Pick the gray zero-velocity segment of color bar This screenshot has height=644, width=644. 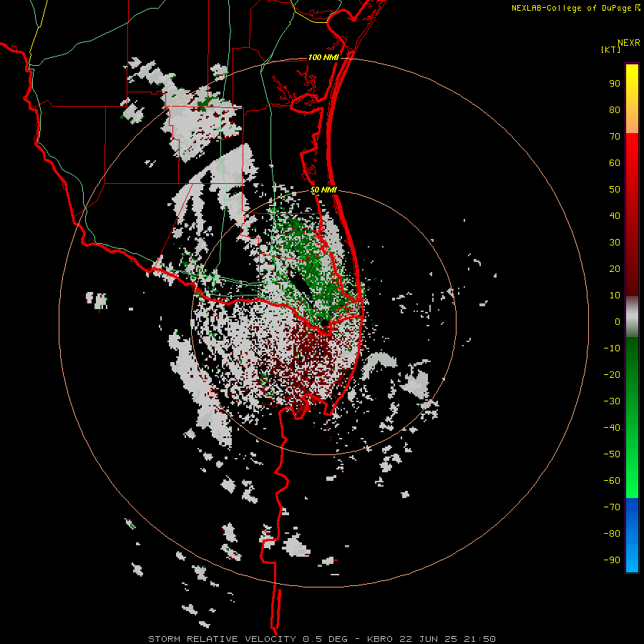coord(632,317)
